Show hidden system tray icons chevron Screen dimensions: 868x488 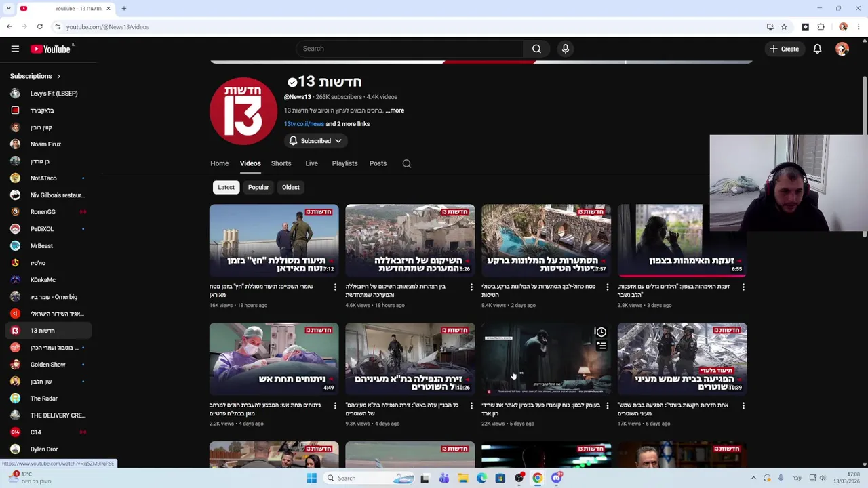[753, 478]
